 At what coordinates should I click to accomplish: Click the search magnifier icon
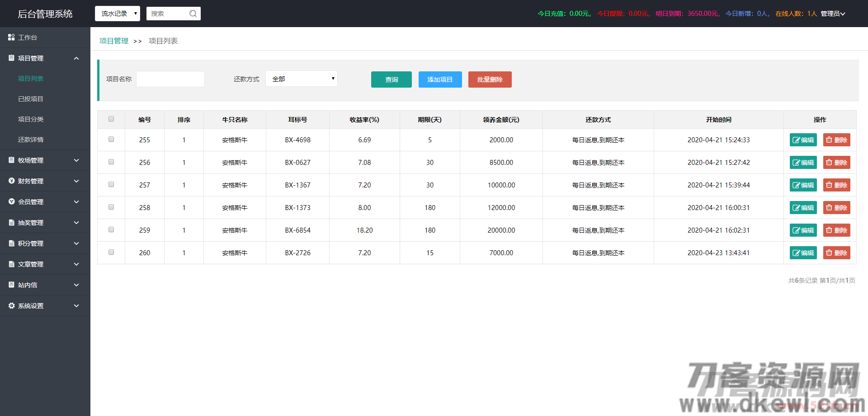coord(193,13)
